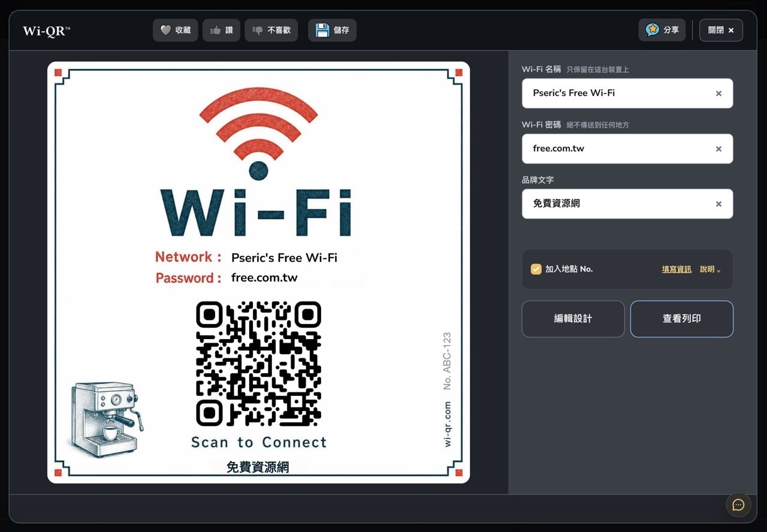Open the 填寫資訊 link
The height and width of the screenshot is (532, 767).
coord(677,269)
